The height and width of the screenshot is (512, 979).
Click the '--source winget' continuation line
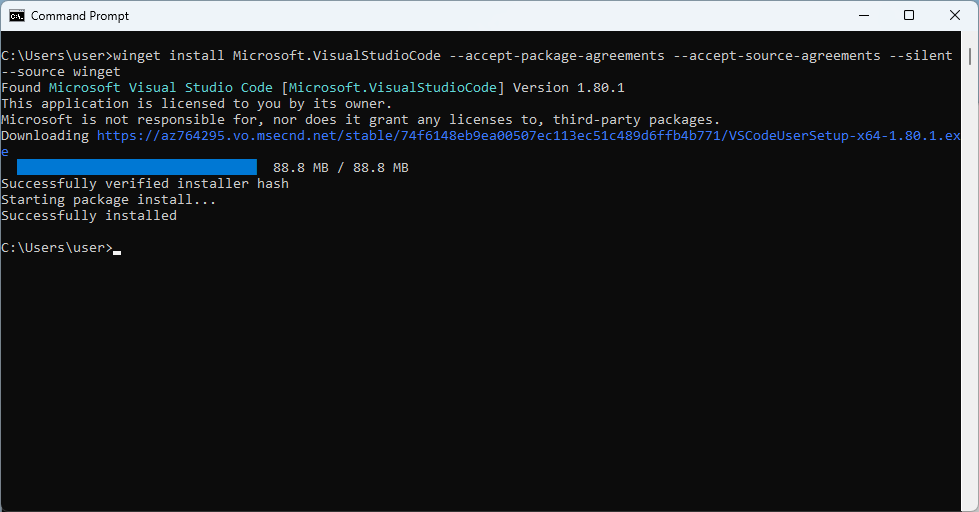point(61,72)
